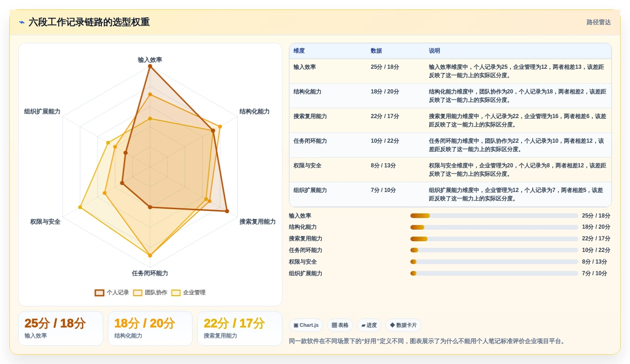Viewport: 630px width, 364px height.
Task: Click 企业管理 data point toward 权限与安全
Action: 80,207
